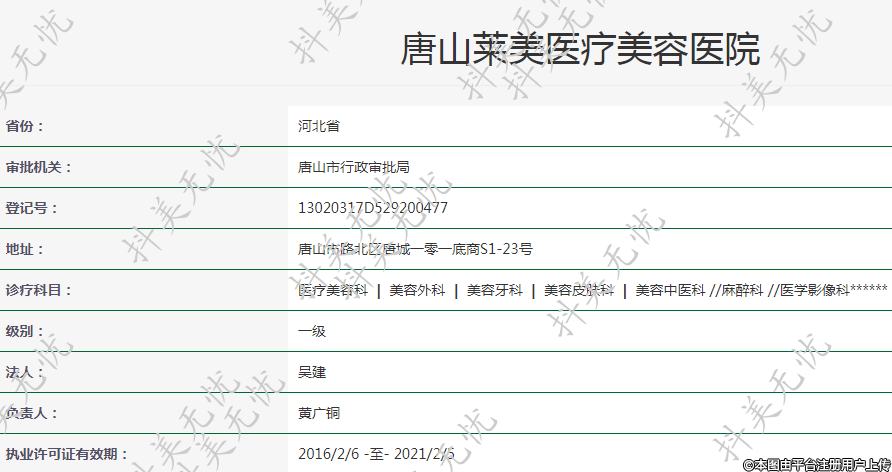The width and height of the screenshot is (892, 472).
Task: Click the province value 河北省
Action: tap(318, 127)
